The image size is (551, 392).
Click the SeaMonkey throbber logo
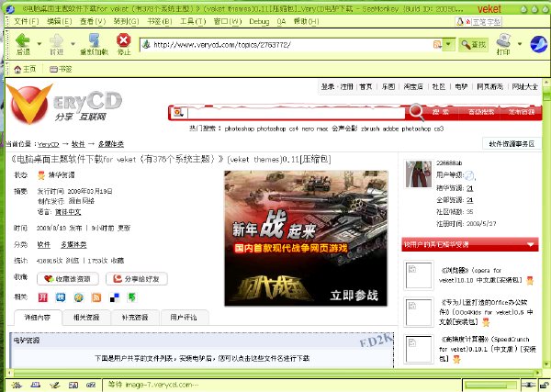[x=538, y=44]
